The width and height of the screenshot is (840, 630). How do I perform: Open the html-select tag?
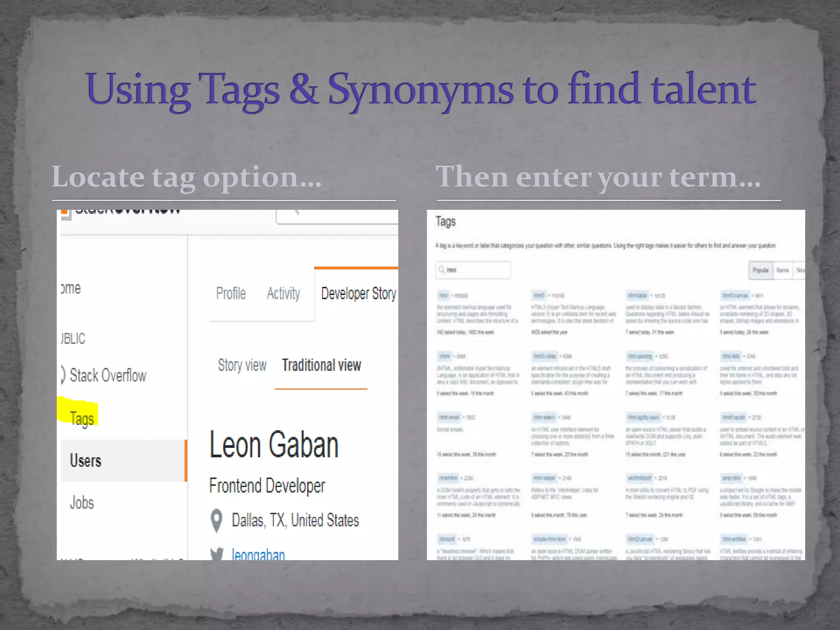(x=544, y=418)
